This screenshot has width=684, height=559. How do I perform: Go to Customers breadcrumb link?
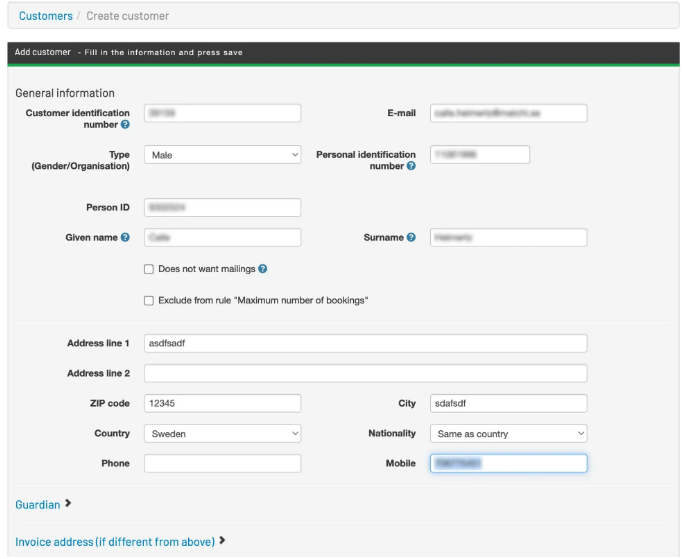46,16
